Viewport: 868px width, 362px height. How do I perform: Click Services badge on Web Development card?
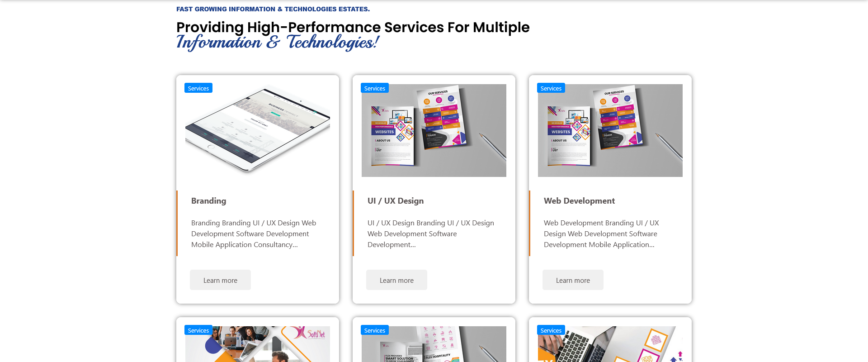pyautogui.click(x=551, y=88)
